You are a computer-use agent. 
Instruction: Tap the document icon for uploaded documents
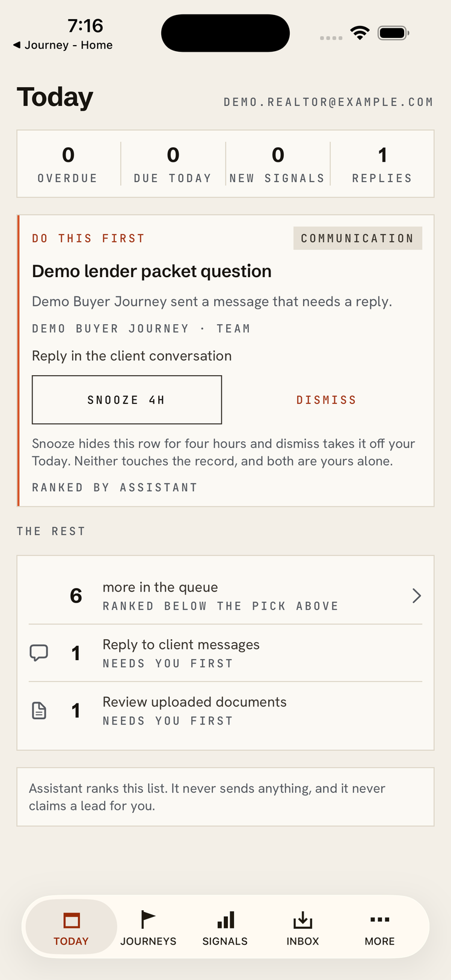coord(39,710)
